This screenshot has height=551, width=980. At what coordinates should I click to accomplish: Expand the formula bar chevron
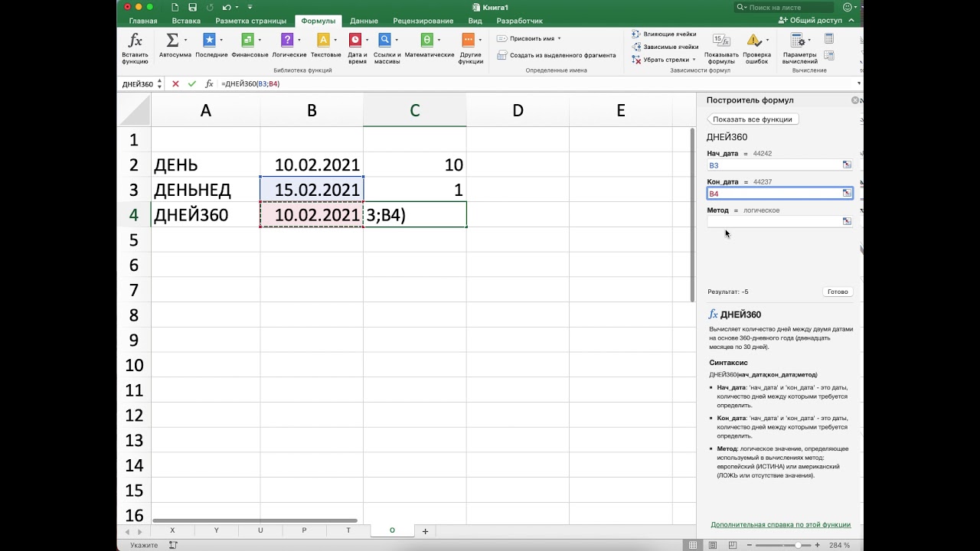pyautogui.click(x=859, y=83)
